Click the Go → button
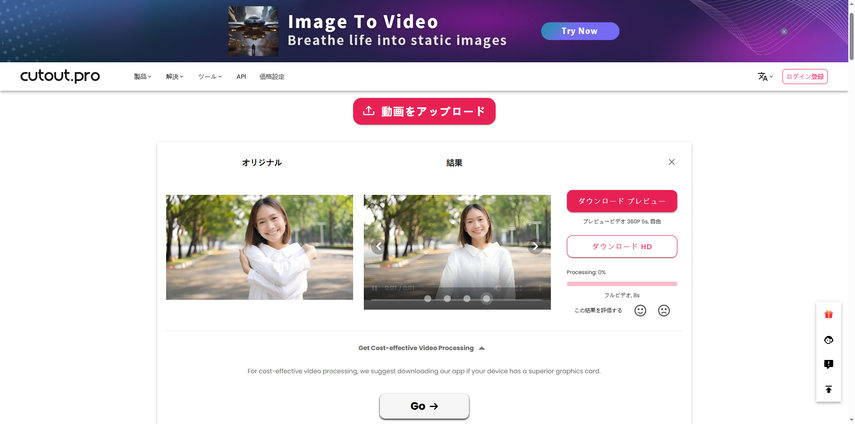This screenshot has width=855, height=424. tap(424, 406)
